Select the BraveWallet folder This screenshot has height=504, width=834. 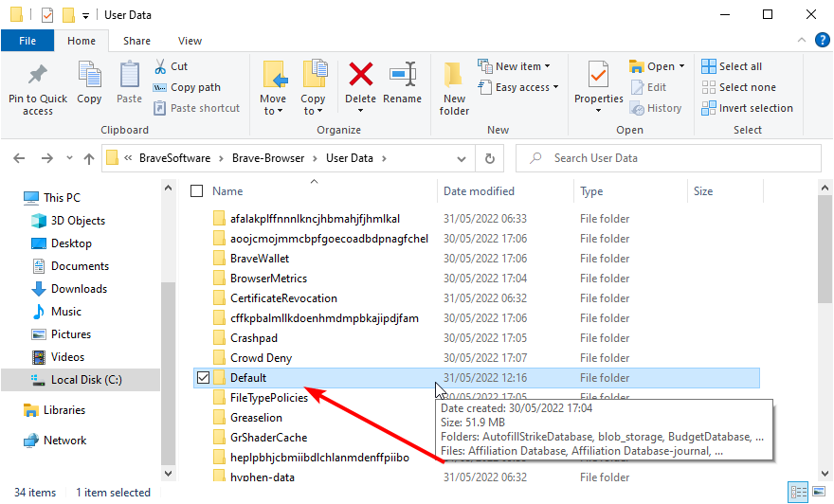260,259
